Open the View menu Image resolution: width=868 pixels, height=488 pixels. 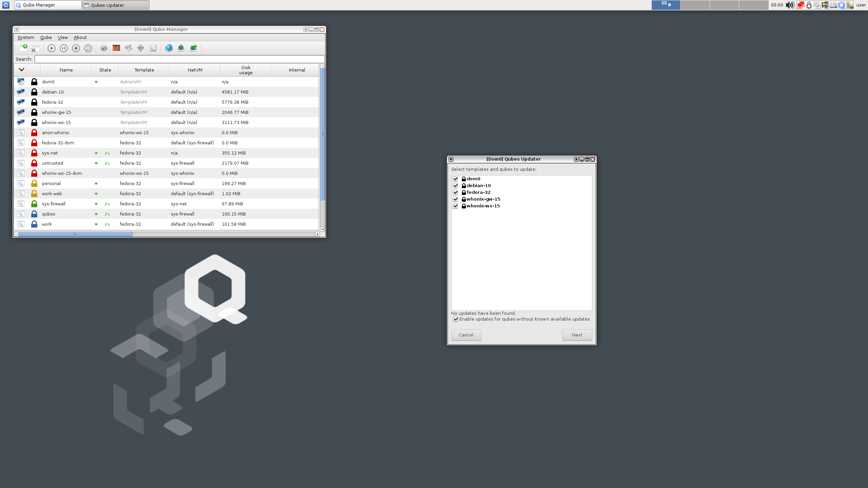click(x=62, y=37)
